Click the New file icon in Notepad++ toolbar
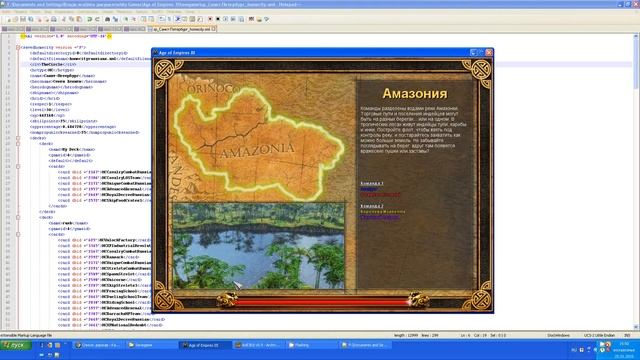Image resolution: width=640 pixels, height=360 pixels. click(9, 19)
